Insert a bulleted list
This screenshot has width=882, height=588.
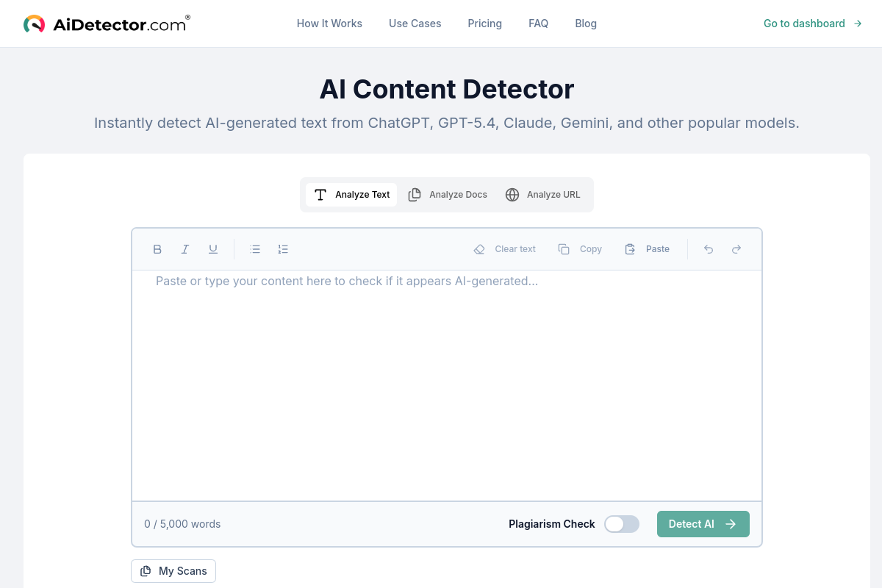255,249
